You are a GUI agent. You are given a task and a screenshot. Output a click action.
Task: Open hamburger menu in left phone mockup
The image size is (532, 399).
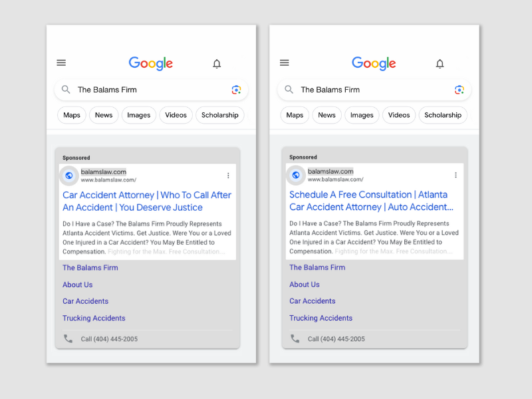61,63
